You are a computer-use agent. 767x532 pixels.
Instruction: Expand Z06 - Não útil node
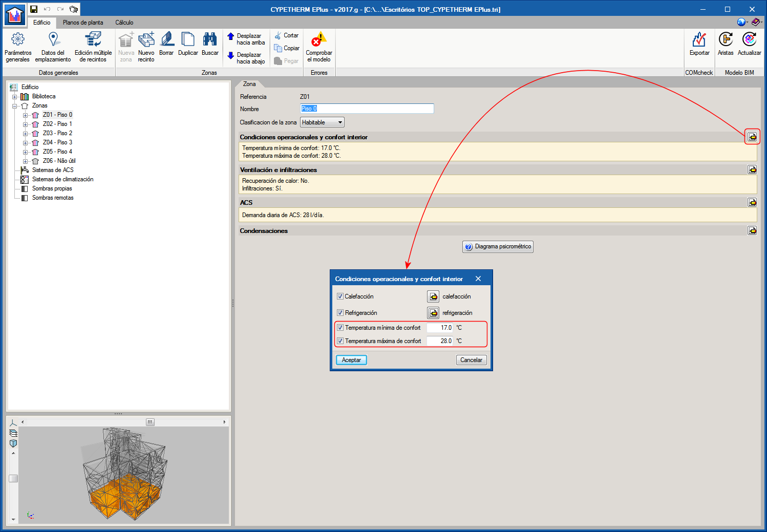point(25,161)
